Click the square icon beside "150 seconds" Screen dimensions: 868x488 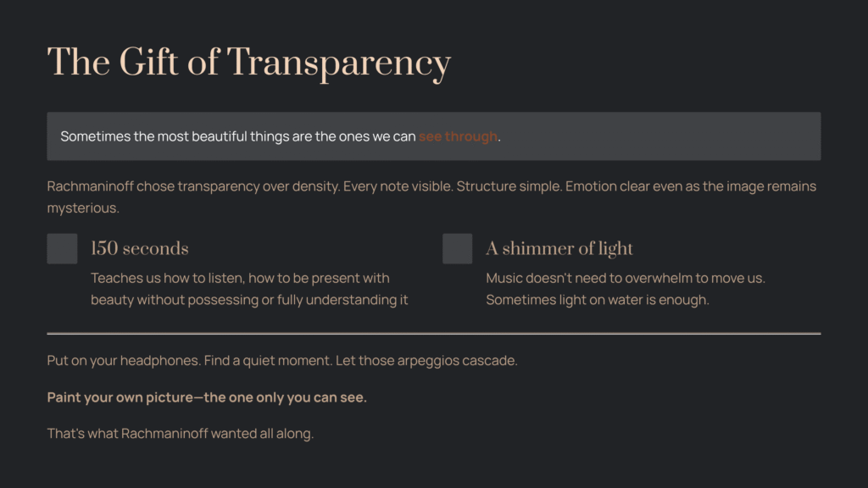coord(62,249)
